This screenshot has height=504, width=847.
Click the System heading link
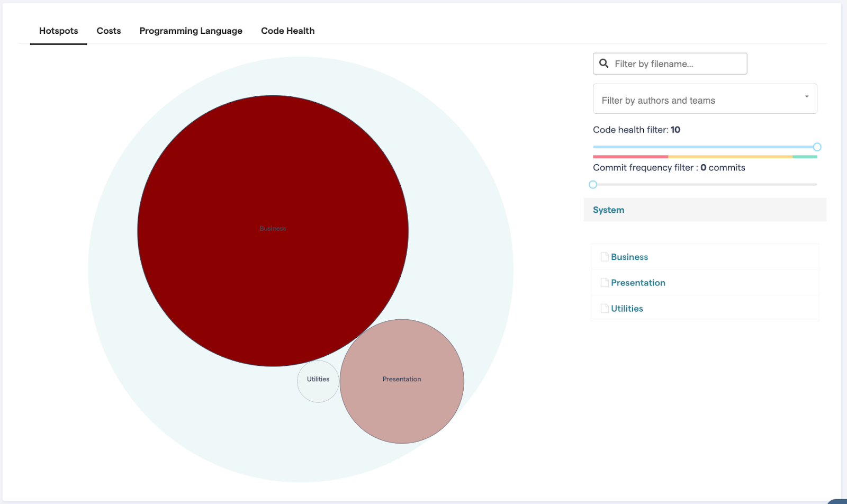coord(608,210)
